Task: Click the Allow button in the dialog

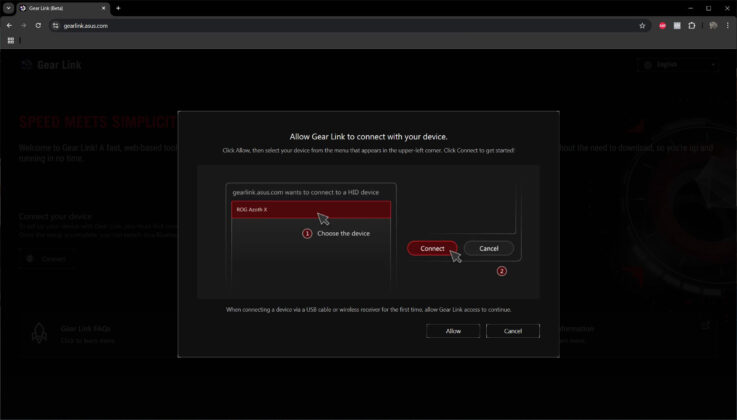Action: click(453, 331)
